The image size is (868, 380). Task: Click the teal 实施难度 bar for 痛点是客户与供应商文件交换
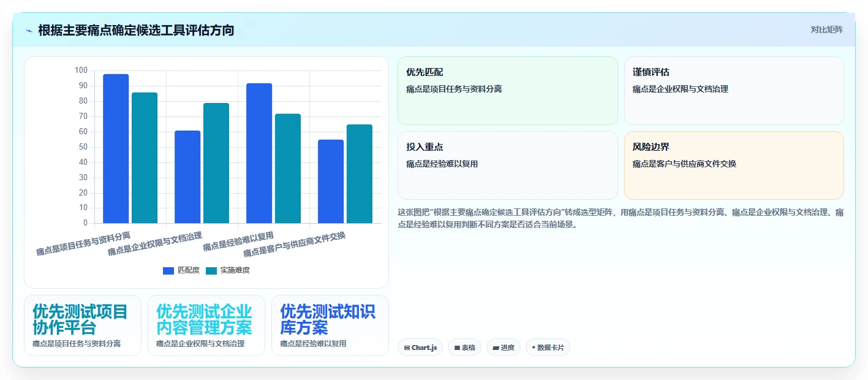click(360, 173)
